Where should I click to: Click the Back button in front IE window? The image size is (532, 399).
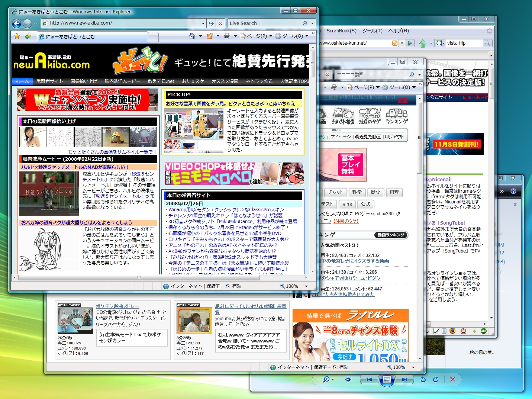pos(16,23)
